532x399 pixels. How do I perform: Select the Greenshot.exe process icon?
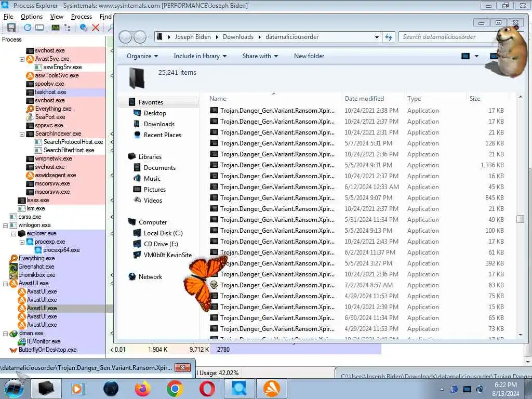(x=14, y=267)
